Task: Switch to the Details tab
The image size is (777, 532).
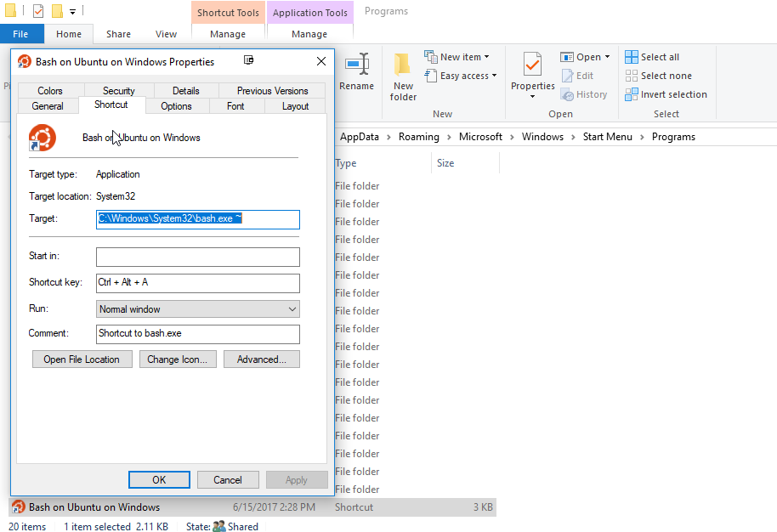Action: tap(186, 91)
